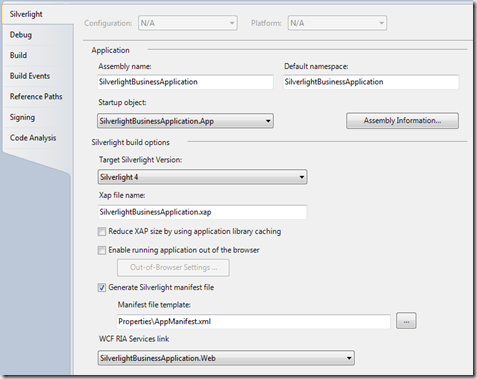Click the manifest template browse ellipsis button
Image resolution: width=477 pixels, height=379 pixels.
tap(406, 321)
